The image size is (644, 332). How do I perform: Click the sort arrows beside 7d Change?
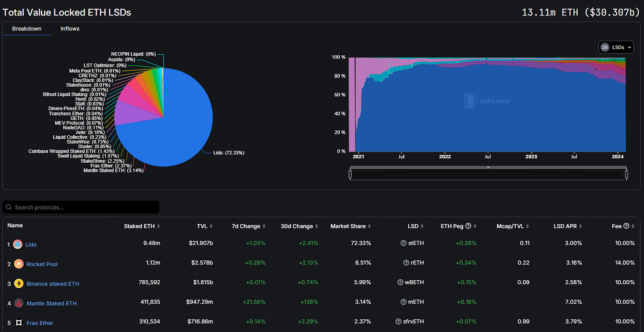pos(264,226)
